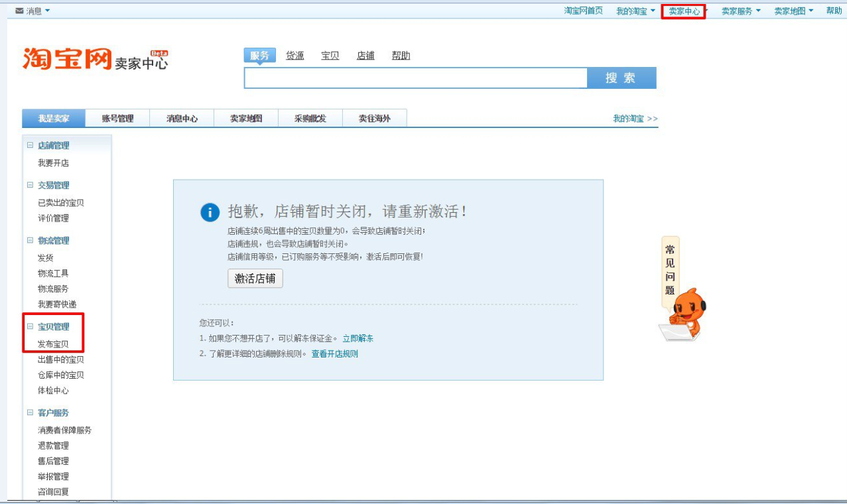
Task: Open 物流工具 in sidebar
Action: point(53,273)
